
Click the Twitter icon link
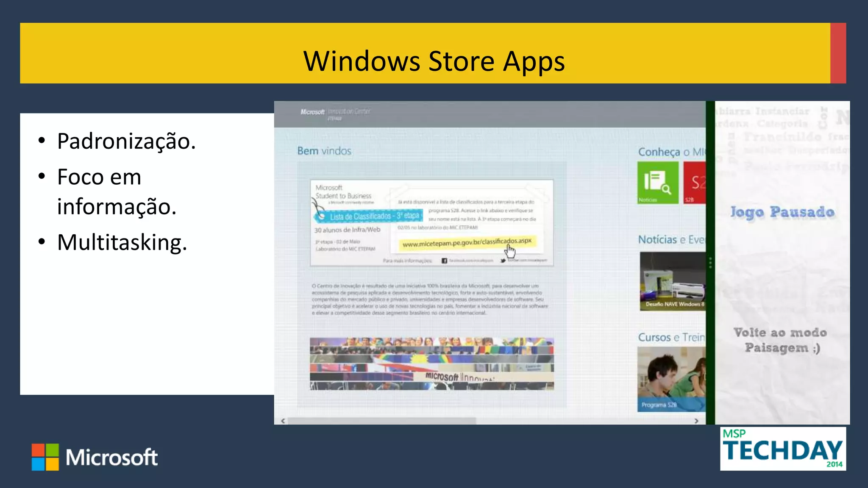click(x=503, y=261)
